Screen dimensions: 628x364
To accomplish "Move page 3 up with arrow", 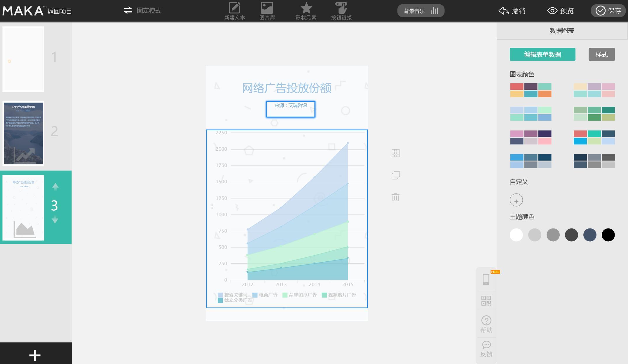I will pos(55,187).
